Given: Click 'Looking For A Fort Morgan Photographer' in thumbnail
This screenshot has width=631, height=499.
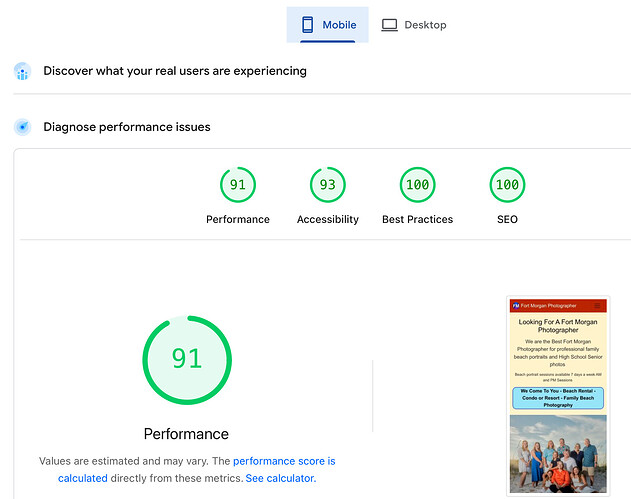Looking at the screenshot, I should point(558,326).
